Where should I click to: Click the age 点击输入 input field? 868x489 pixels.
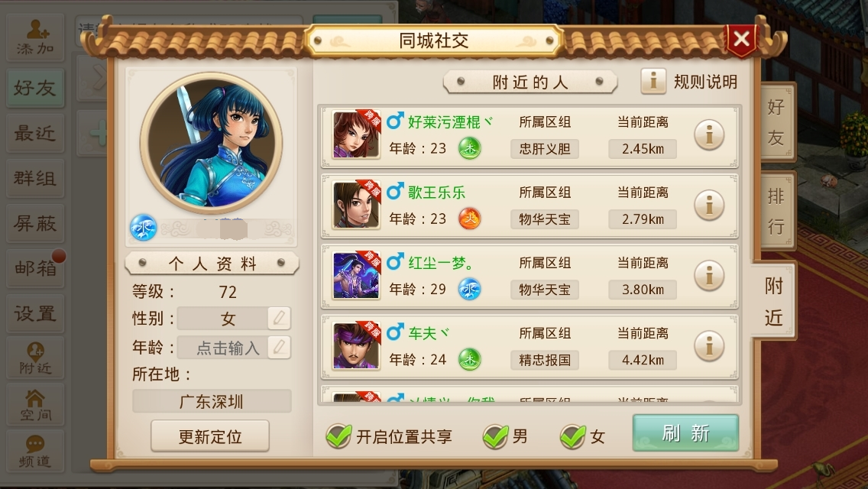click(228, 347)
